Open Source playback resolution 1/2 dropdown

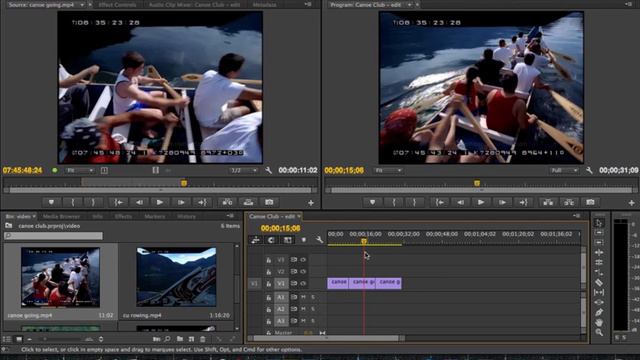click(x=243, y=170)
